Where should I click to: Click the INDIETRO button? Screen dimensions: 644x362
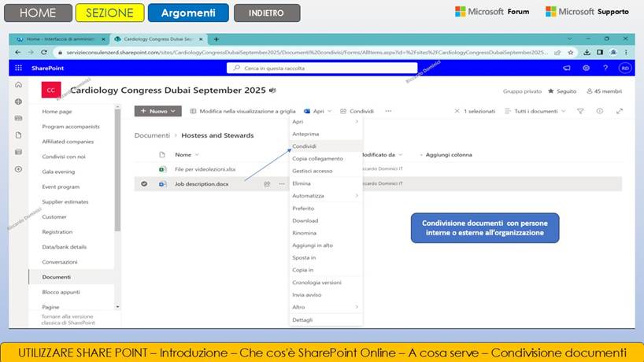pos(267,13)
